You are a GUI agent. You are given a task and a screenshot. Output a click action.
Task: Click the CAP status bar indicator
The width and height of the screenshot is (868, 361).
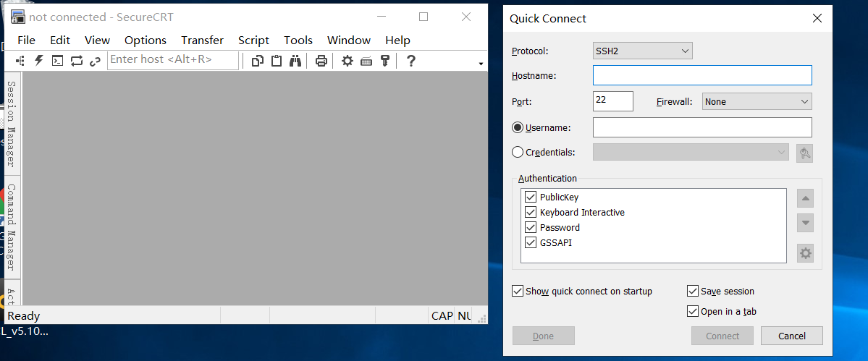(442, 316)
